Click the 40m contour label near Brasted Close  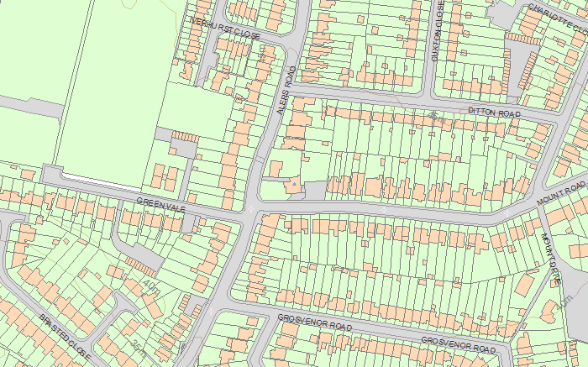point(151,288)
